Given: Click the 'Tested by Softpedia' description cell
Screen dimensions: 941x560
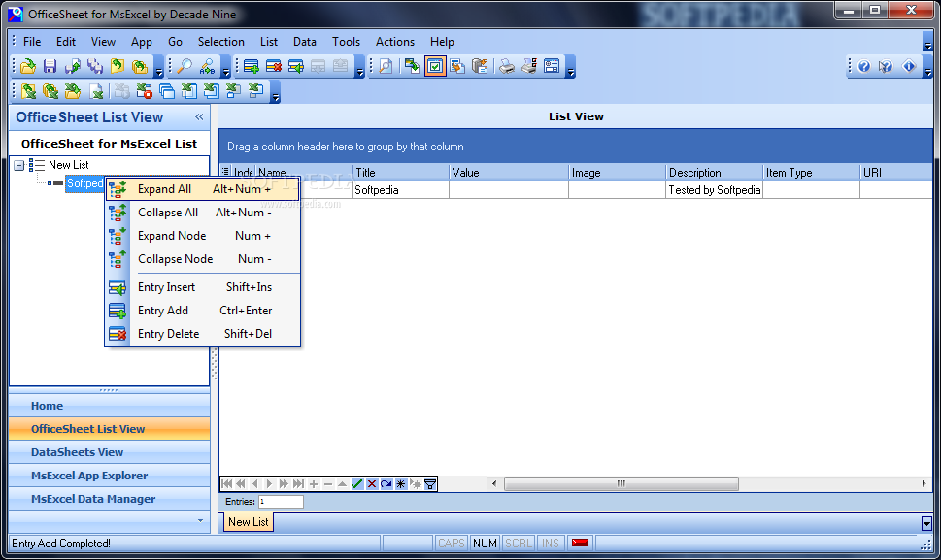Looking at the screenshot, I should click(714, 190).
